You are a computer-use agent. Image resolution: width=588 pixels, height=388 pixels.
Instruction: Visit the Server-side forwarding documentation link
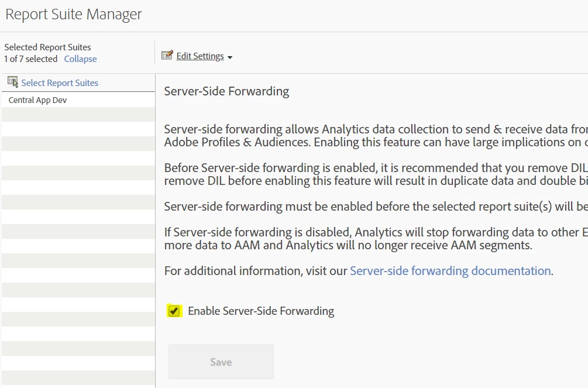[450, 271]
